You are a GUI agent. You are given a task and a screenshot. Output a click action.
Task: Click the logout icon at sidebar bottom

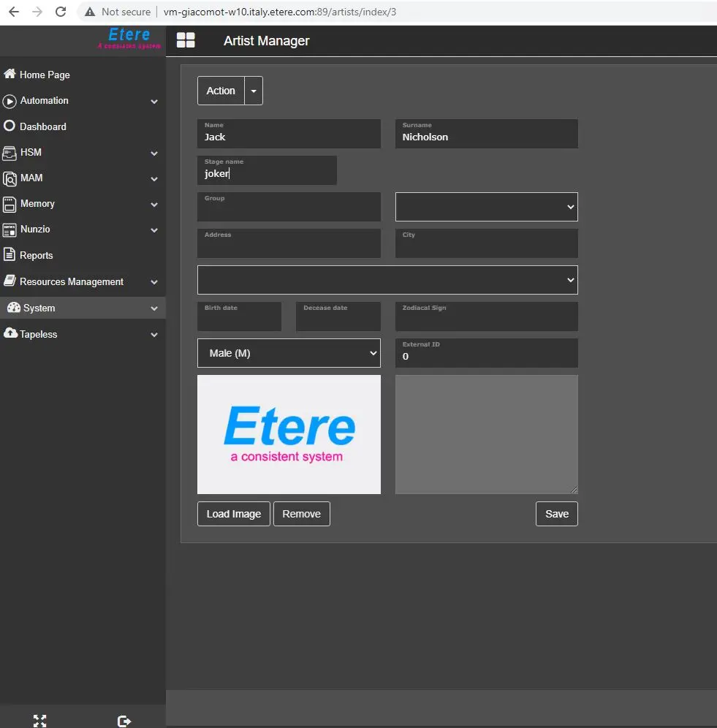[x=124, y=721]
